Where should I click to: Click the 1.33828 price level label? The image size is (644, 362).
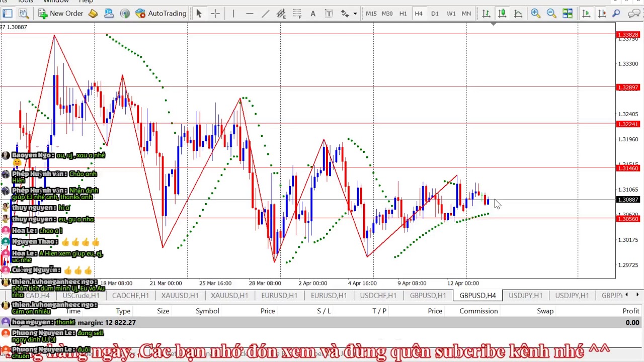pos(628,35)
